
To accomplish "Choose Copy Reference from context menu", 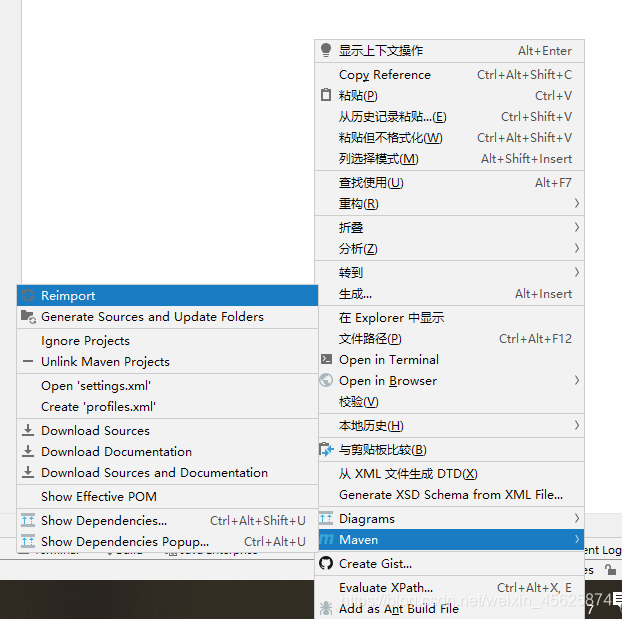I will pos(449,75).
